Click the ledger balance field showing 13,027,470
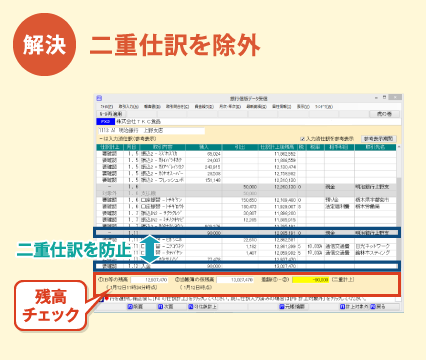Image resolution: width=426 pixels, height=360 pixels. 235,280
